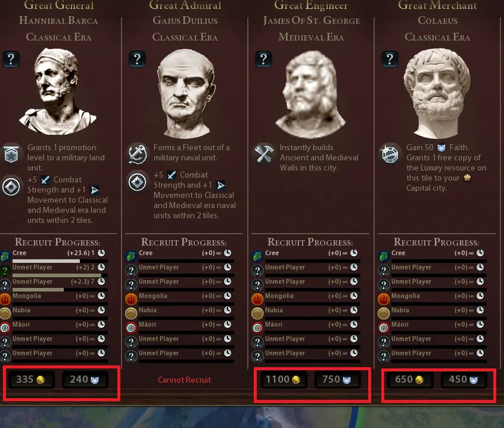Click the hammer and wrench walls icon
Image resolution: width=504 pixels, height=428 pixels.
(264, 153)
